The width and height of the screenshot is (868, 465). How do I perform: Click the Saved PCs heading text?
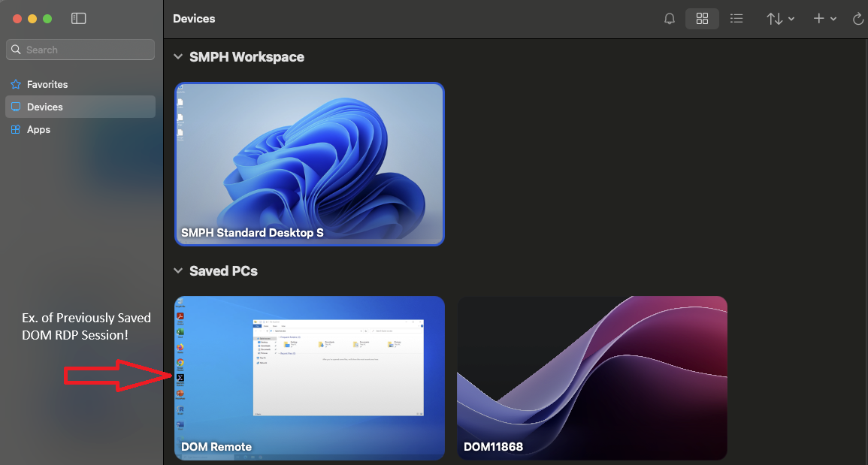[x=224, y=270]
